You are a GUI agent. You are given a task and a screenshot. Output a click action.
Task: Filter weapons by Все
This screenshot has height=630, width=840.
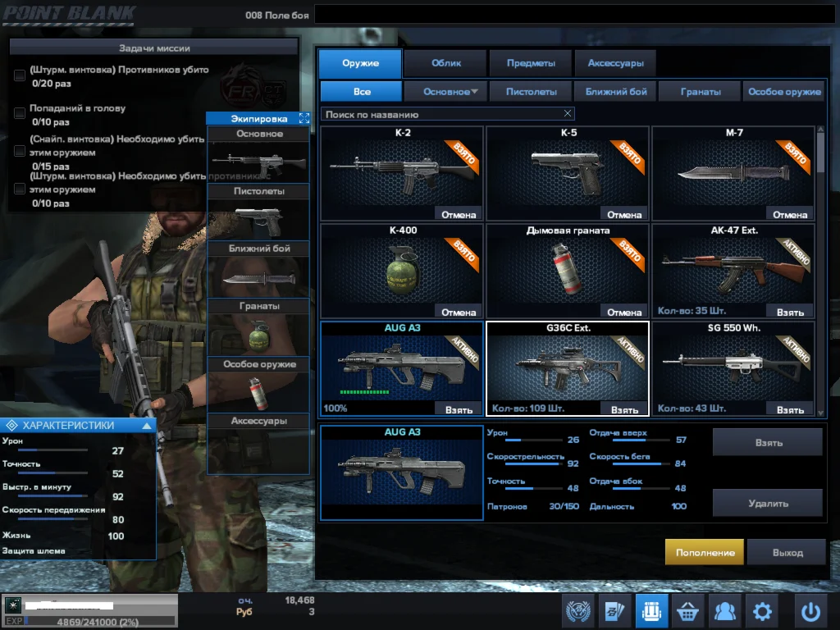point(361,92)
